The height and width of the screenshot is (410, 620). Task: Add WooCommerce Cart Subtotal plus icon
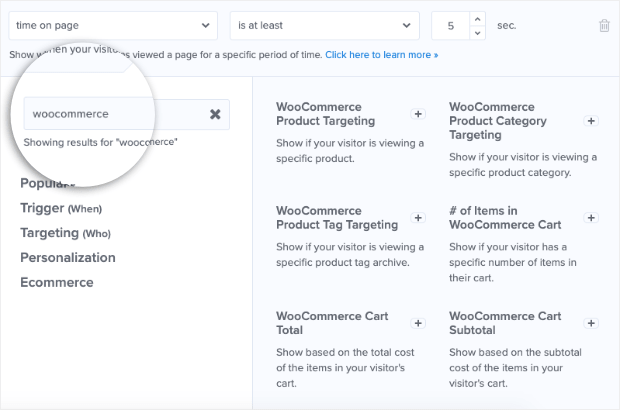pos(591,323)
